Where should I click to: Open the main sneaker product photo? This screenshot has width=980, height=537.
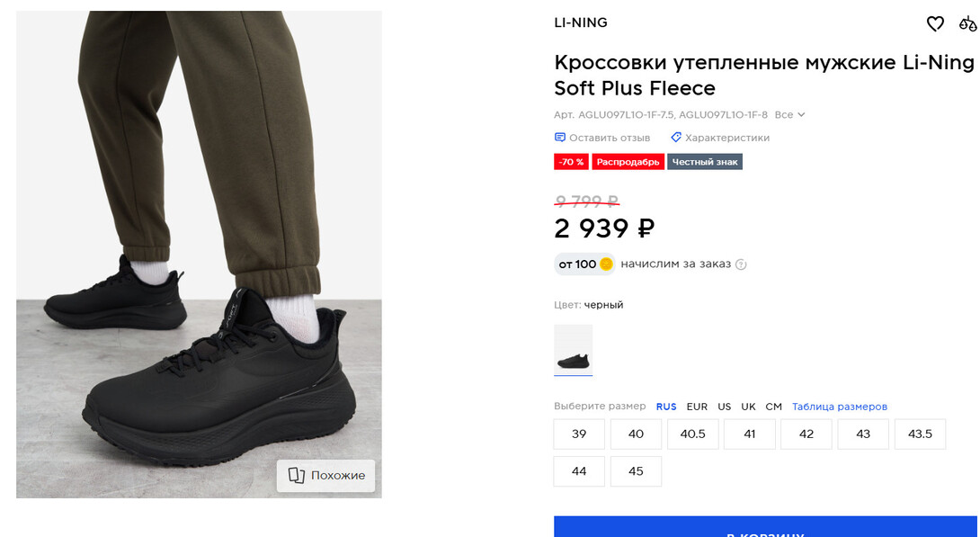click(x=199, y=254)
